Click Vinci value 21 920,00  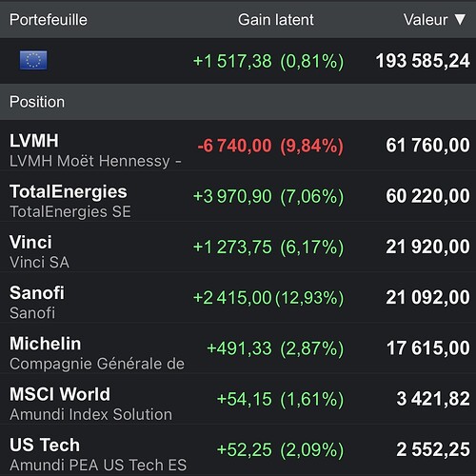(427, 247)
